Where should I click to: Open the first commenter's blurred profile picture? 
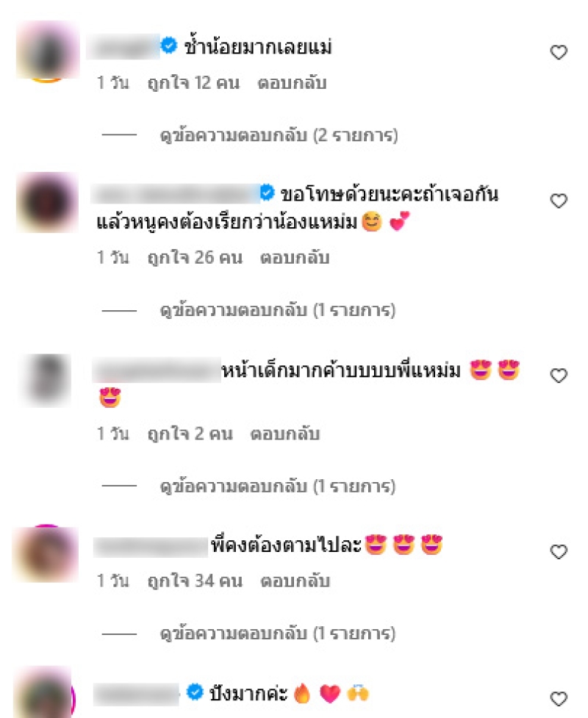[x=47, y=51]
